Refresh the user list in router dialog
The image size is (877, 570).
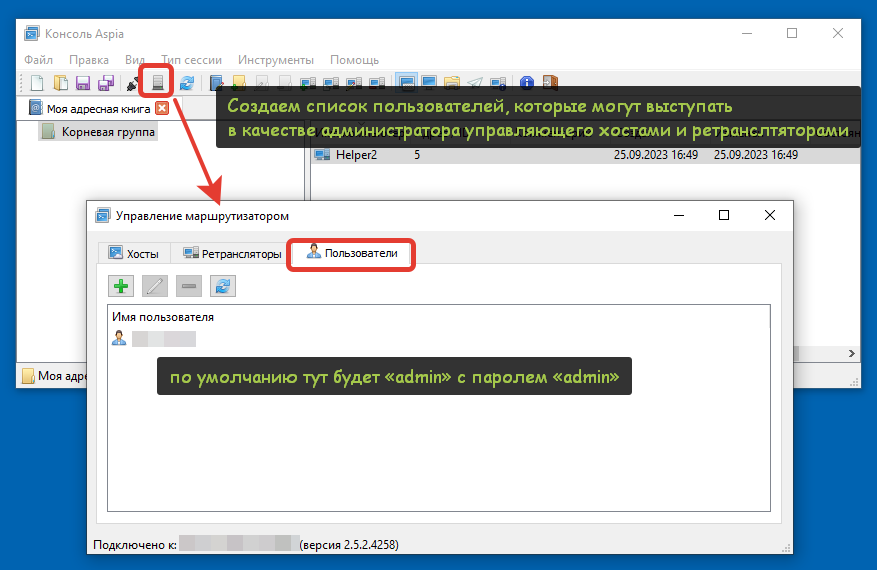(x=223, y=287)
